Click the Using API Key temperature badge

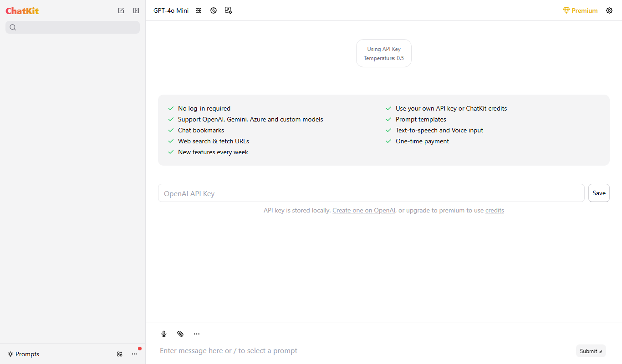(384, 53)
